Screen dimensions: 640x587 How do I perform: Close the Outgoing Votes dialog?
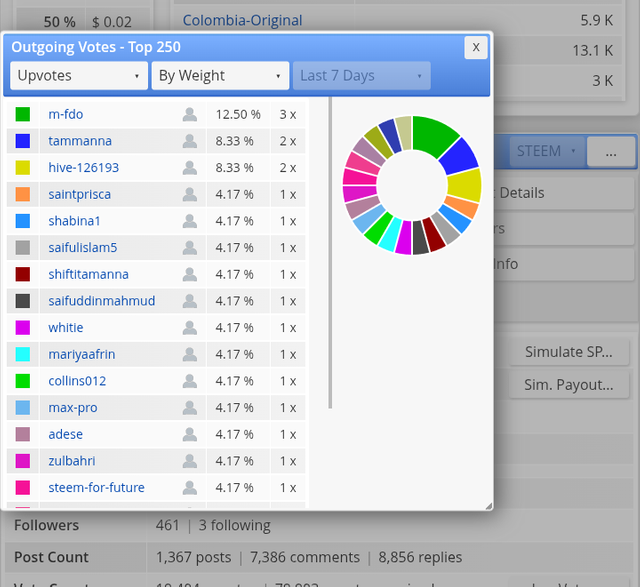pyautogui.click(x=476, y=47)
